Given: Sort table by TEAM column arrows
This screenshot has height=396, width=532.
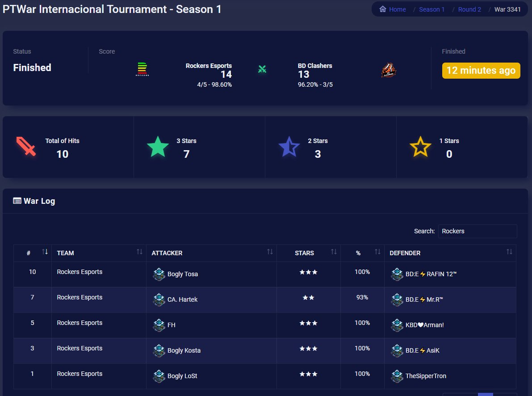Looking at the screenshot, I should click(x=139, y=252).
